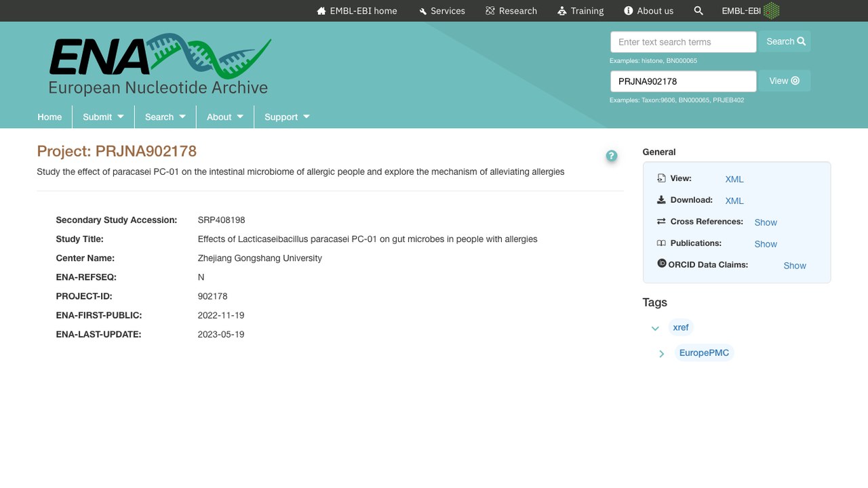Expand the EuropePMC tag chevron
The image size is (868, 488).
[662, 353]
